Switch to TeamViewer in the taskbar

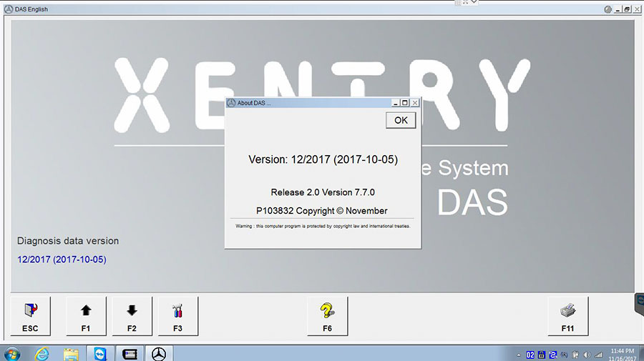[99, 354]
